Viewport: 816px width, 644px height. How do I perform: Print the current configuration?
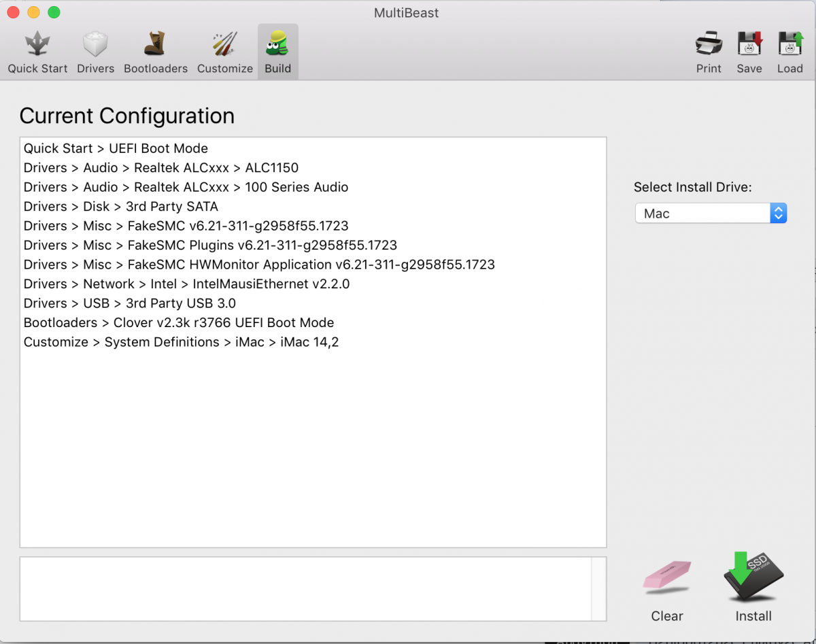click(x=709, y=52)
